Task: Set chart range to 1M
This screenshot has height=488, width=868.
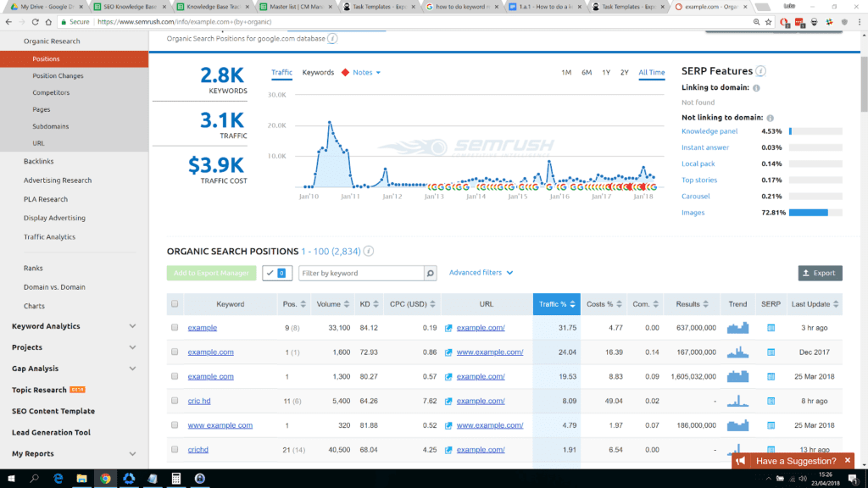Action: [565, 73]
